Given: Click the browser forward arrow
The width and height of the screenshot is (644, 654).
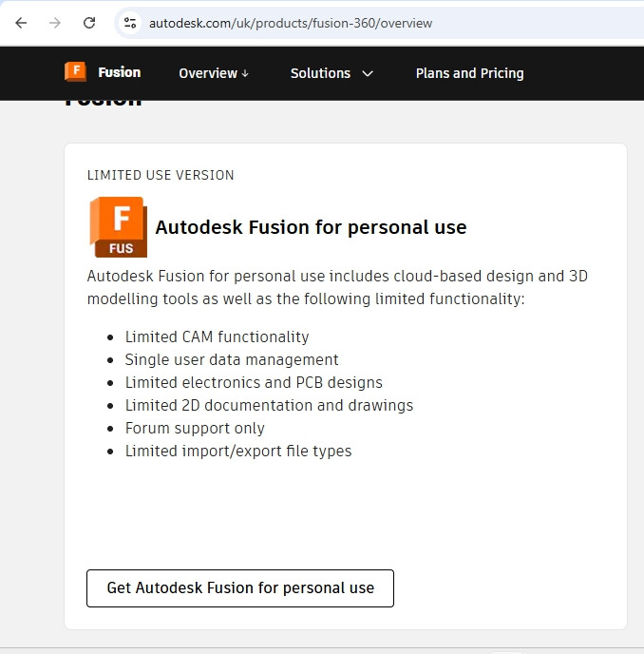Looking at the screenshot, I should [x=55, y=23].
